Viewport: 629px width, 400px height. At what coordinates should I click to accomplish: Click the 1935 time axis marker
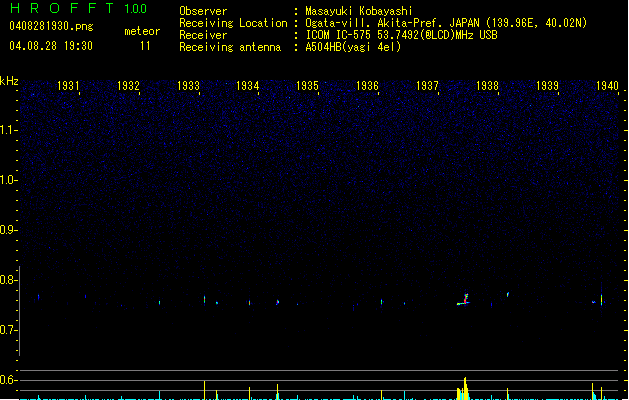(307, 86)
